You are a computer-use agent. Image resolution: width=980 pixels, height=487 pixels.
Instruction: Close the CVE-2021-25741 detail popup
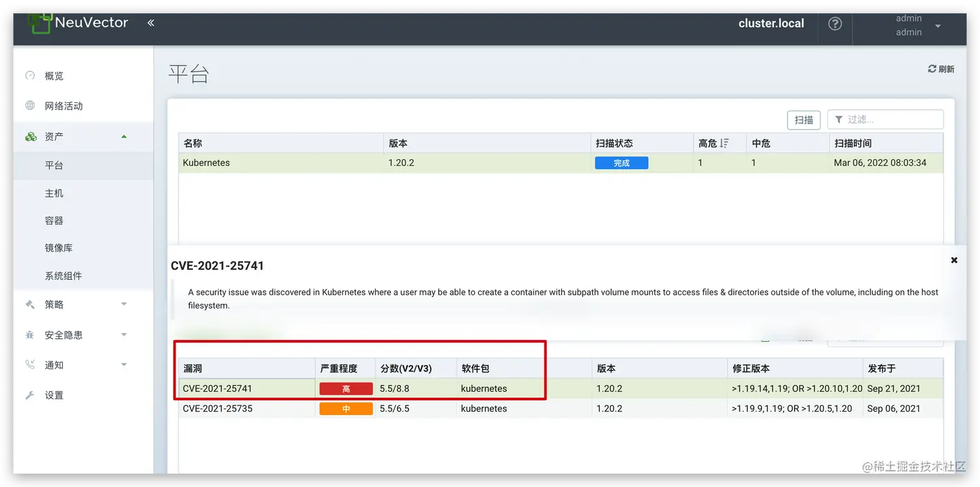[x=954, y=260]
